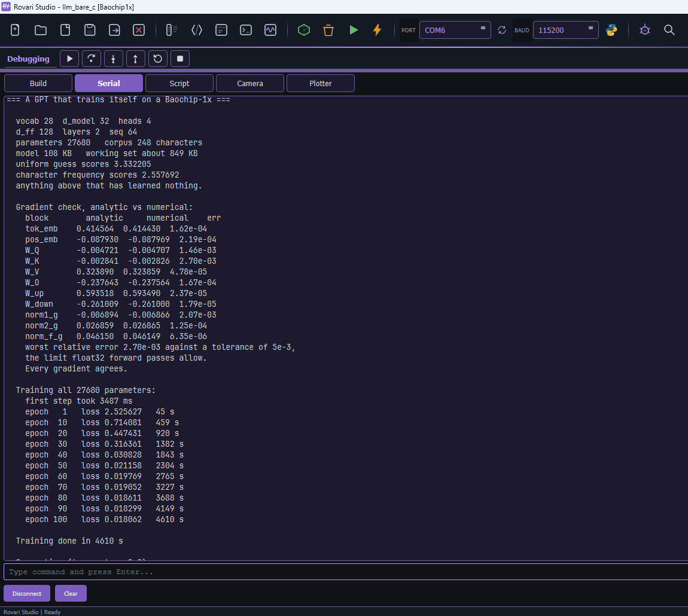Image resolution: width=688 pixels, height=616 pixels.
Task: Click the 'Training all 27680 parameters:' heading
Action: click(86, 390)
